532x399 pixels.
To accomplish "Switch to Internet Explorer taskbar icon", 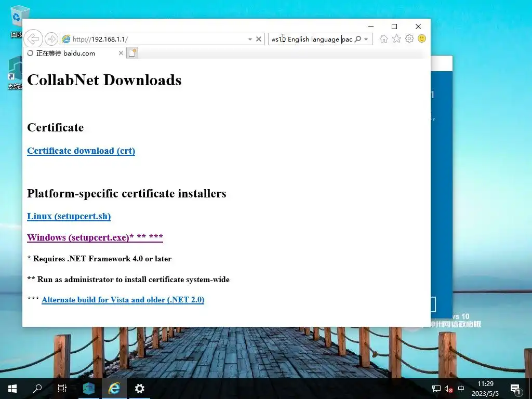I will [x=114, y=389].
